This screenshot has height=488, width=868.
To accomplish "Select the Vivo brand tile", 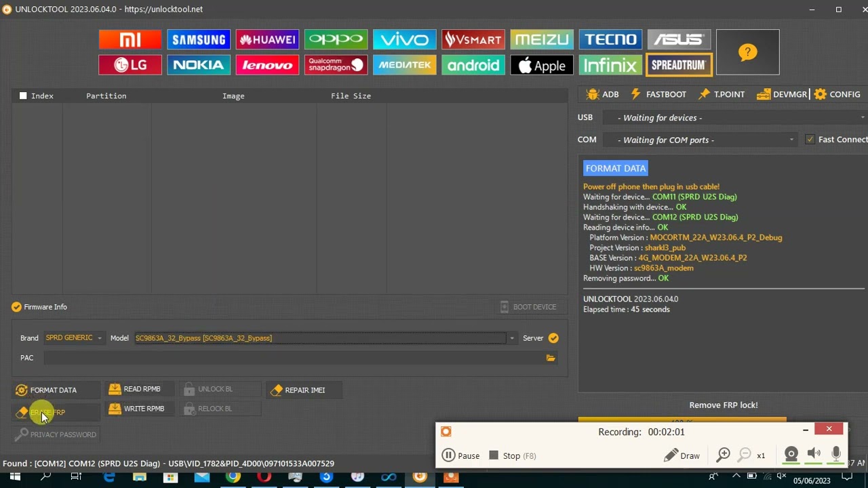I will pos(404,39).
